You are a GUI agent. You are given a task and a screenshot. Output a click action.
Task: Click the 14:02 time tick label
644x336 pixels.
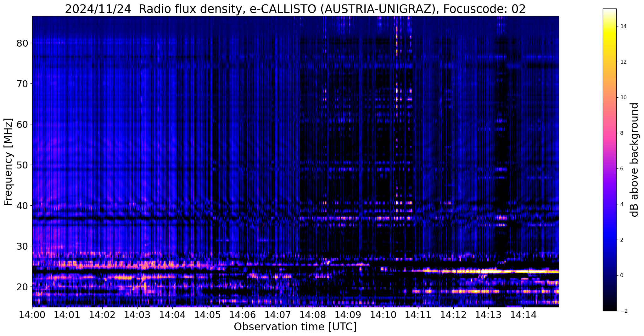(102, 314)
